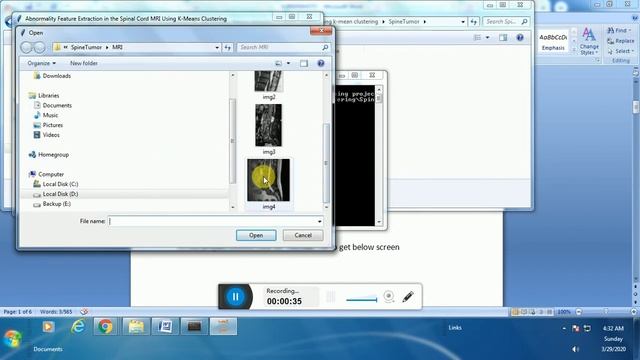Select Backup (E:) drive
The width and height of the screenshot is (640, 360).
56,204
